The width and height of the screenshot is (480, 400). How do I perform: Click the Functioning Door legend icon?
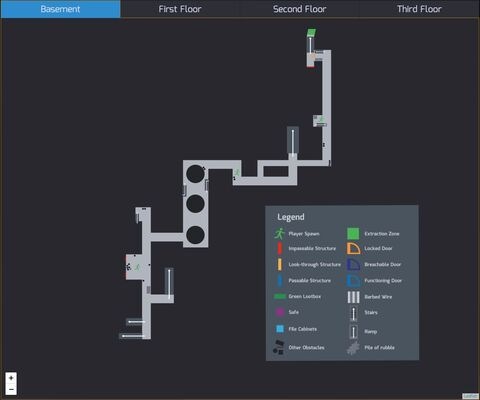click(353, 280)
